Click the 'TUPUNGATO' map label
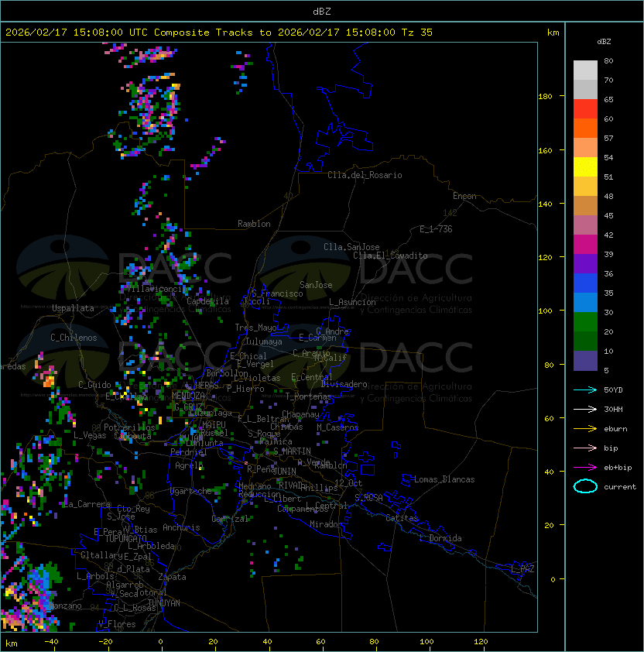This screenshot has height=652, width=644. pos(125,538)
